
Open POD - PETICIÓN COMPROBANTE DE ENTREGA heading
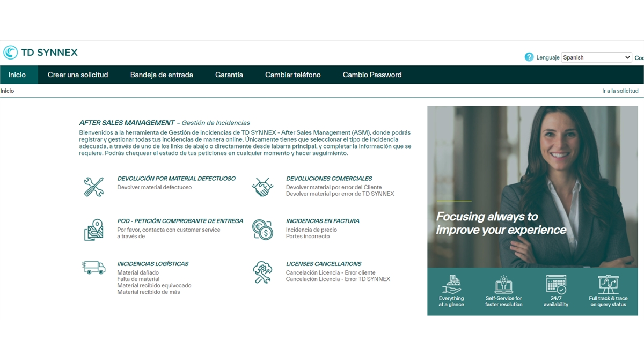tap(180, 221)
